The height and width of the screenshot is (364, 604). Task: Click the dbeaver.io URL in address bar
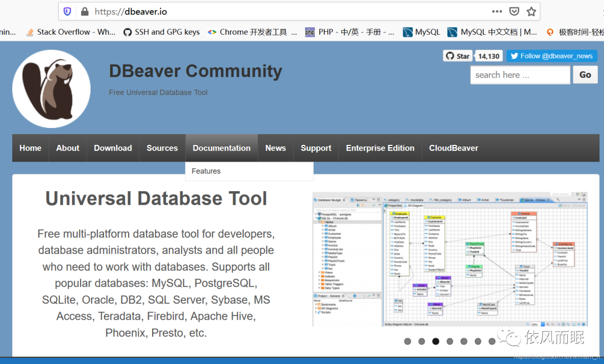coord(131,12)
